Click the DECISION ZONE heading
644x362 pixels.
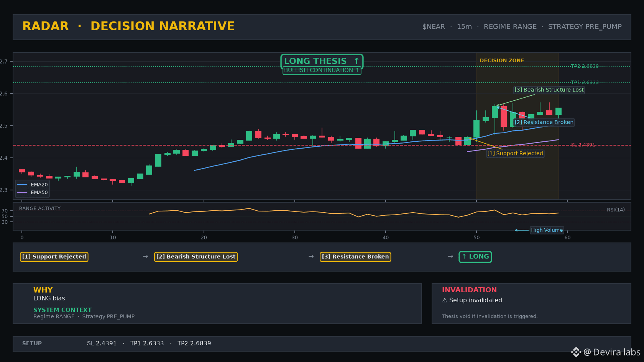pyautogui.click(x=502, y=61)
